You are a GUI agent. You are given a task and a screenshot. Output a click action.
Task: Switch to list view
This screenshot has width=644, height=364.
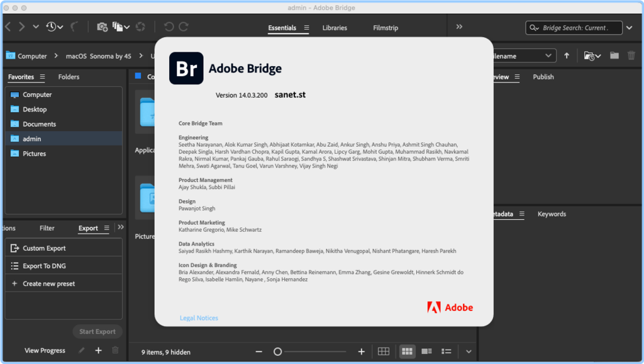(x=447, y=351)
